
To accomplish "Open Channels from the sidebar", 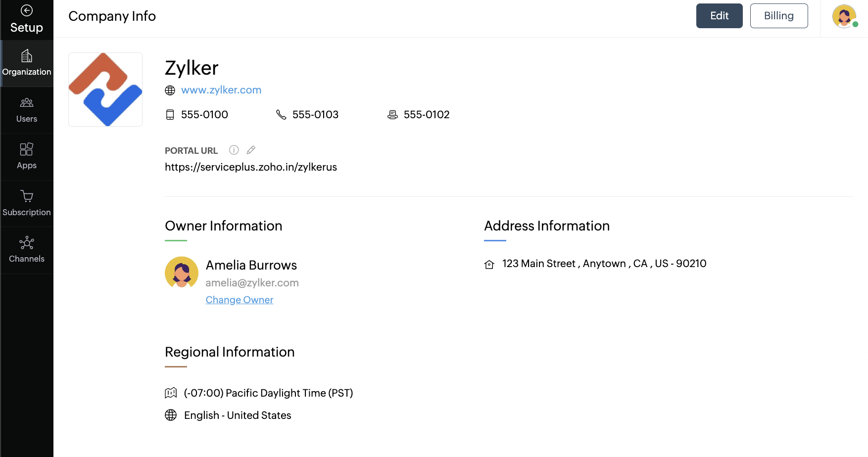I will (x=27, y=250).
